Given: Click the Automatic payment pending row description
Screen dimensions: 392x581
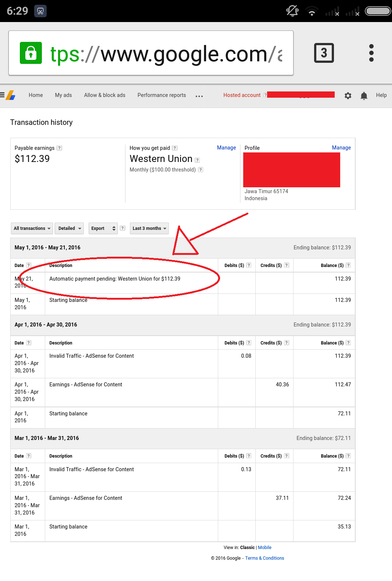Looking at the screenshot, I should coord(115,279).
